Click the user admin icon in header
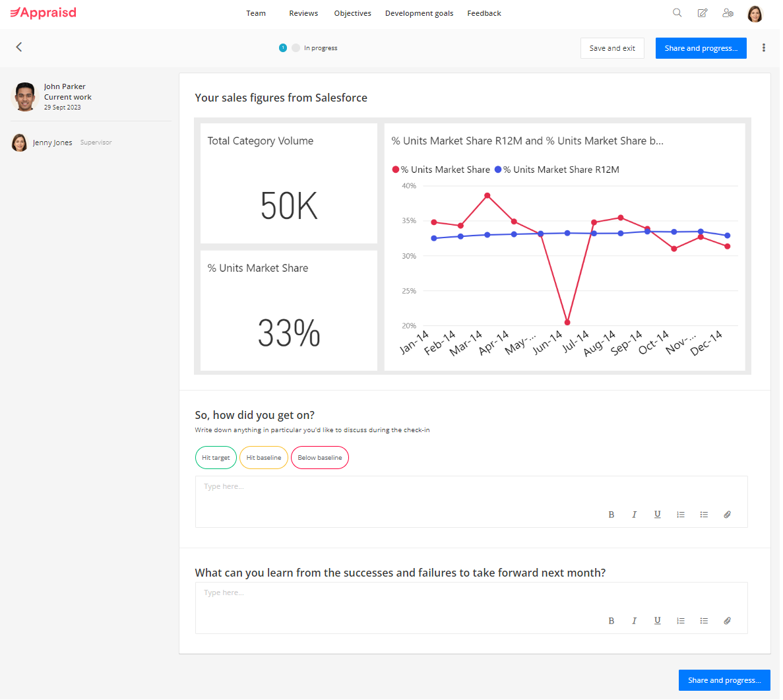Viewport: 783px width, 700px height. (x=728, y=13)
